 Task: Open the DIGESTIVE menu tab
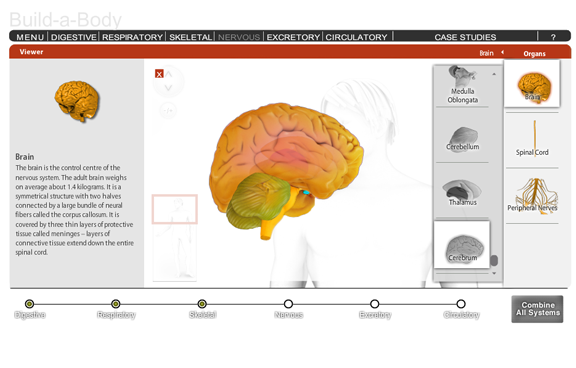coord(73,37)
